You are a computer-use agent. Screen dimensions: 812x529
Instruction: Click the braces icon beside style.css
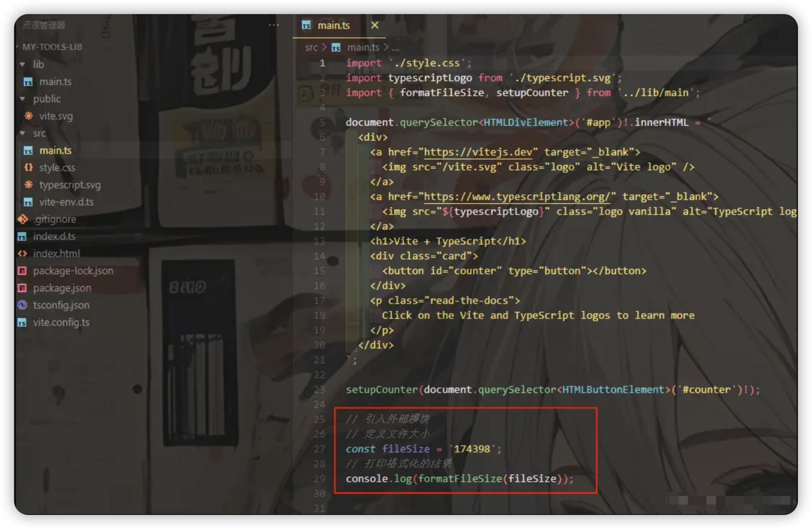(x=29, y=168)
